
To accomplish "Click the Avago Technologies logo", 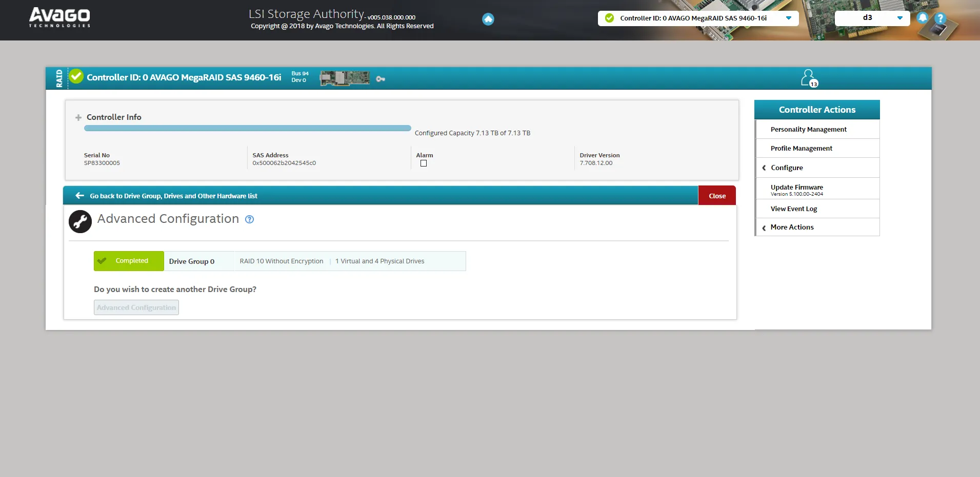I will (x=59, y=17).
